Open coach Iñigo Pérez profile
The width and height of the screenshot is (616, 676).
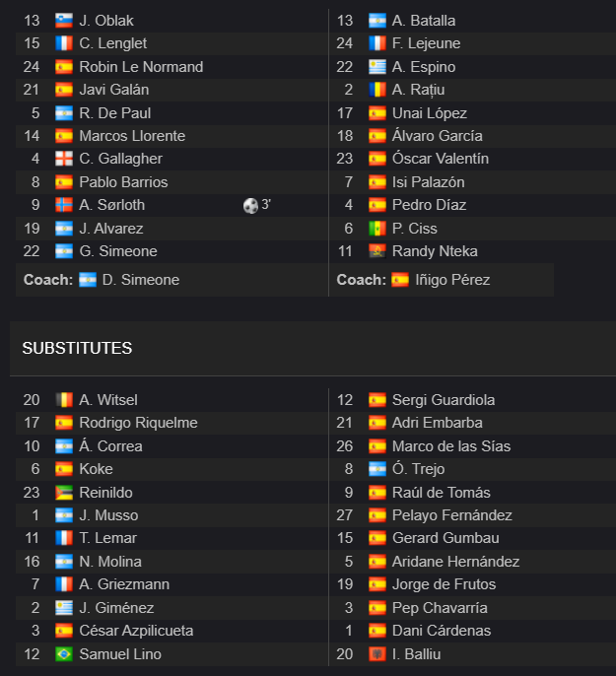pos(452,280)
